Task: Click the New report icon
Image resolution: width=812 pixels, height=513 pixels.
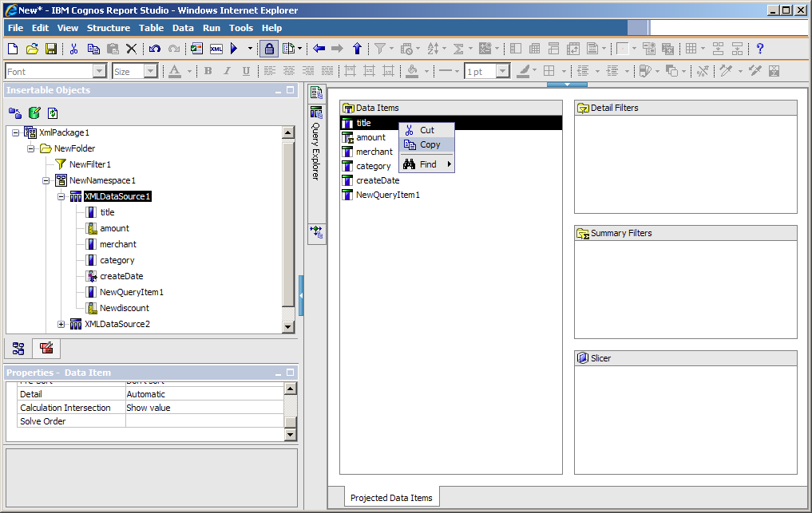Action: click(13, 49)
